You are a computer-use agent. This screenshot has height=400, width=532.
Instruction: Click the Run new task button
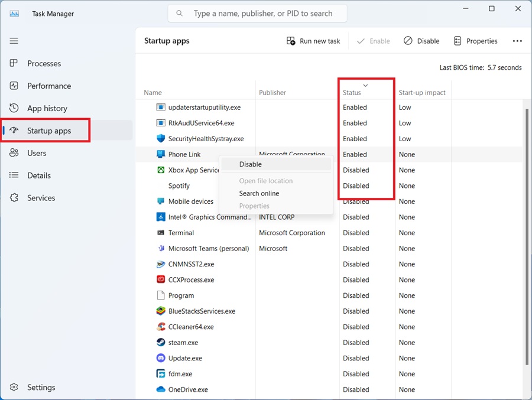pos(313,41)
